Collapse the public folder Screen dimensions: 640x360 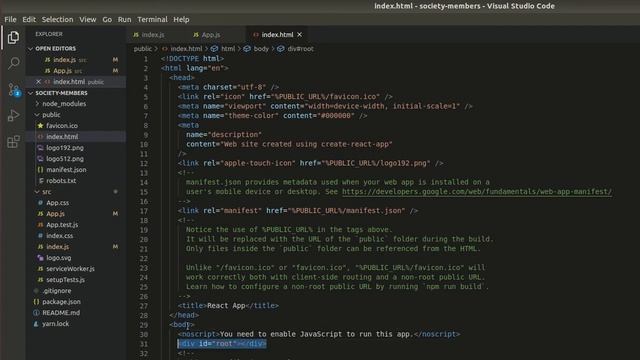point(51,115)
